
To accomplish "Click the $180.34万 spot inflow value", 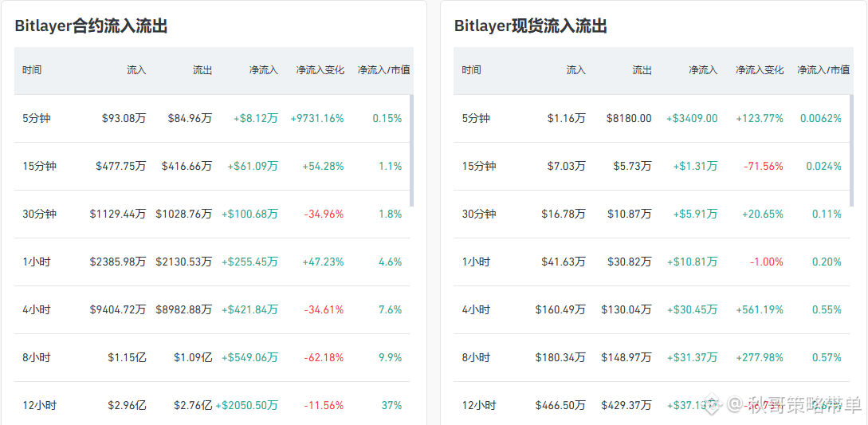I will click(x=560, y=357).
